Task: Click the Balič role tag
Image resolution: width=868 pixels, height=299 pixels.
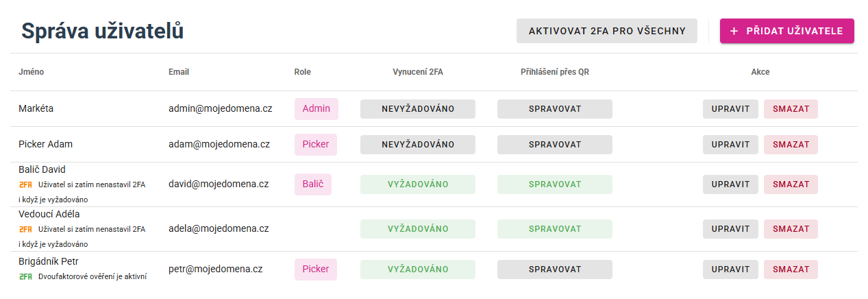Action: tap(313, 184)
